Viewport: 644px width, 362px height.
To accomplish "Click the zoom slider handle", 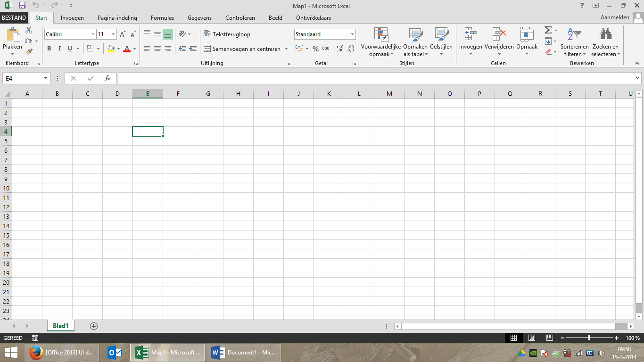I will pos(589,338).
